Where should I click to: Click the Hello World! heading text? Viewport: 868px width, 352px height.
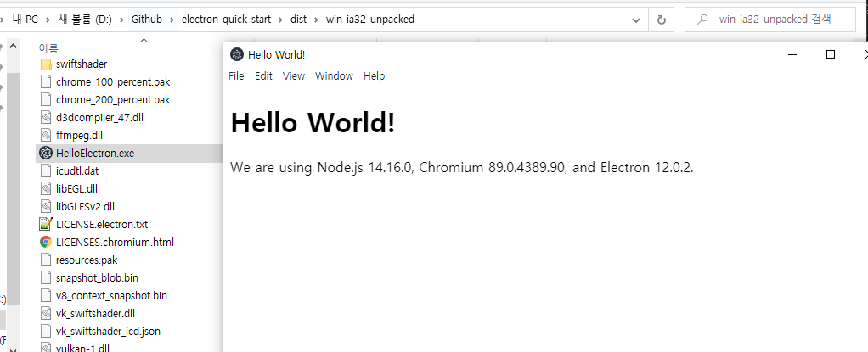pyautogui.click(x=313, y=122)
